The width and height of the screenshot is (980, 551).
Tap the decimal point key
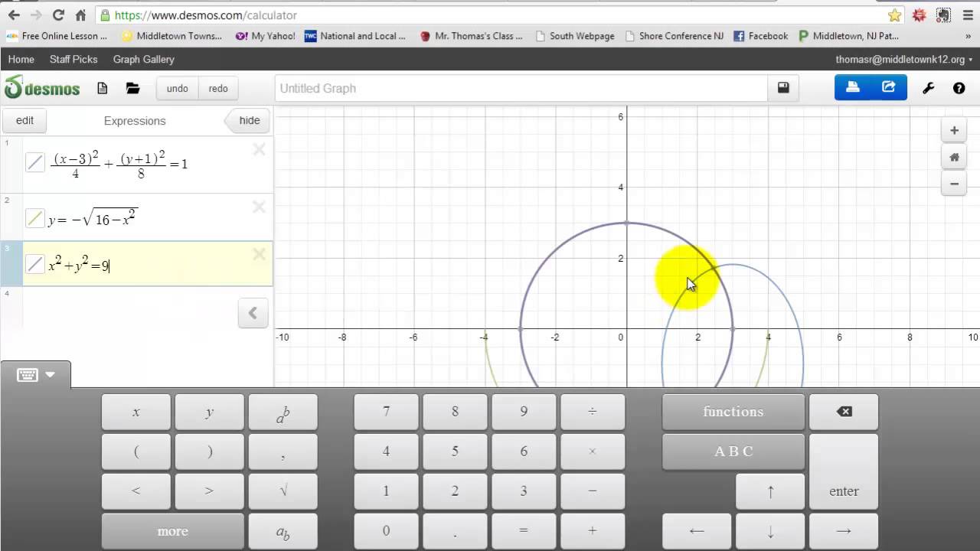pos(455,531)
